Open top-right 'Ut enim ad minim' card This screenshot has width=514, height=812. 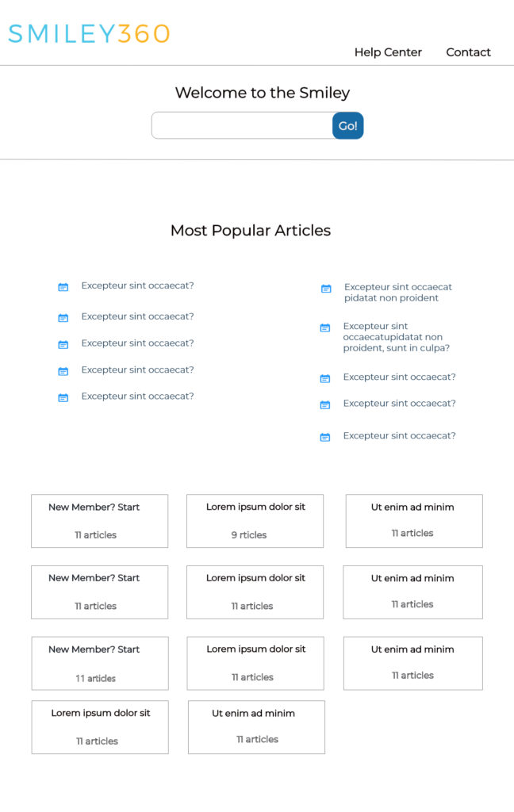tap(414, 521)
